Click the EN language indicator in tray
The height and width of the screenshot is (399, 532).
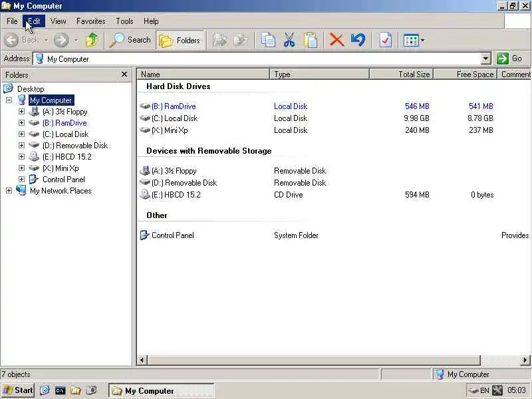click(485, 390)
